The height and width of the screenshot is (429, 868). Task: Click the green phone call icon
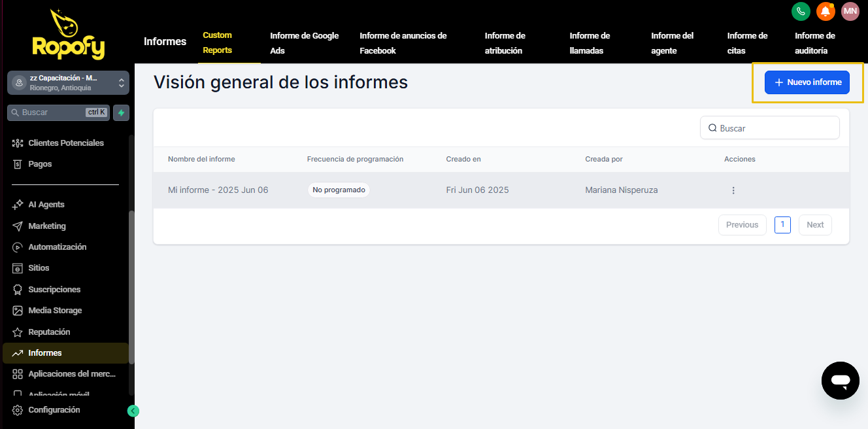pos(801,11)
